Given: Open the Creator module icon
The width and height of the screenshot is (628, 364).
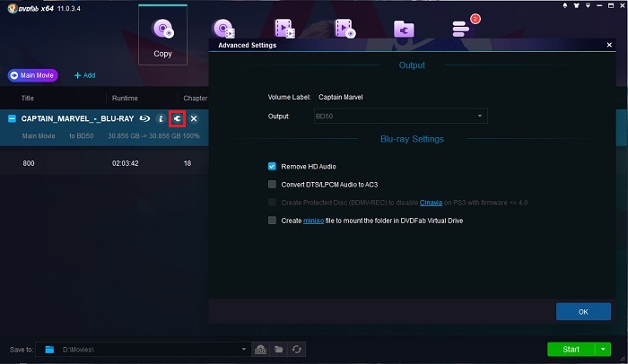Looking at the screenshot, I should pyautogui.click(x=345, y=29).
